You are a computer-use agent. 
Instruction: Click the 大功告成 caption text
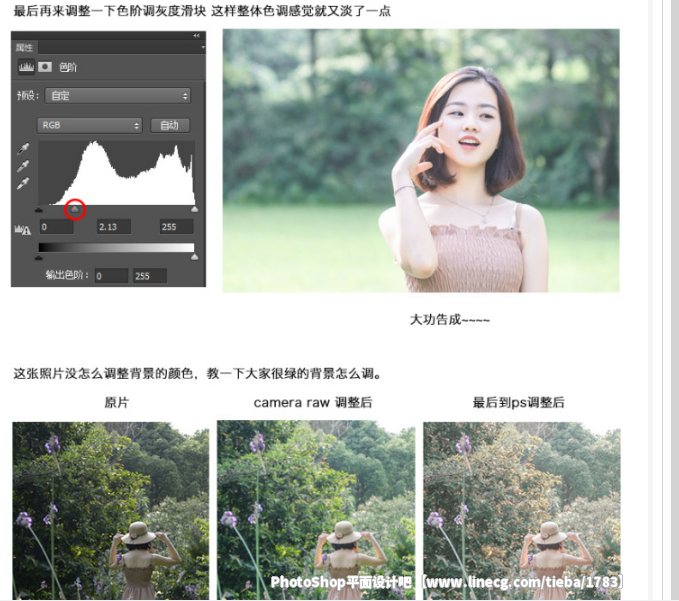coord(449,320)
